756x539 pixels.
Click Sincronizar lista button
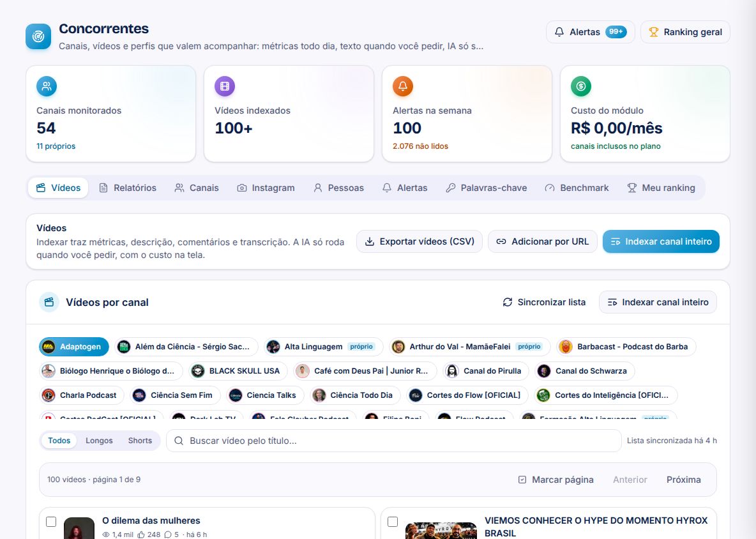[x=544, y=302]
